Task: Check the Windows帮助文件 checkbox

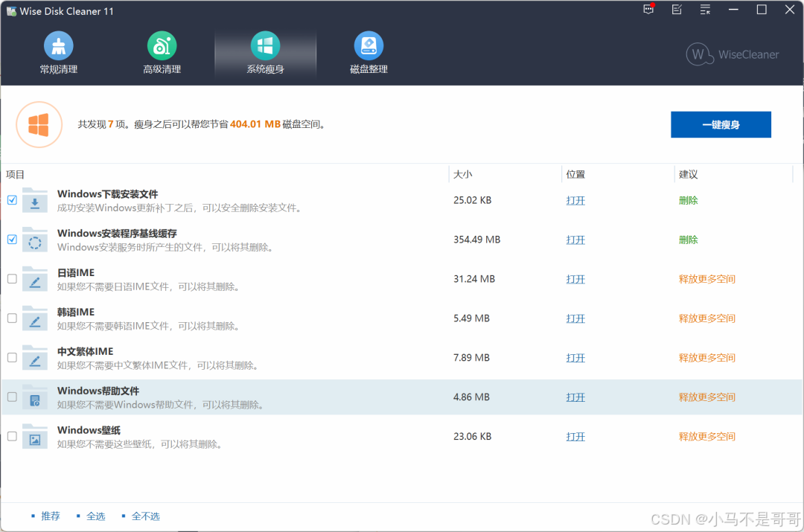Action: pyautogui.click(x=13, y=397)
